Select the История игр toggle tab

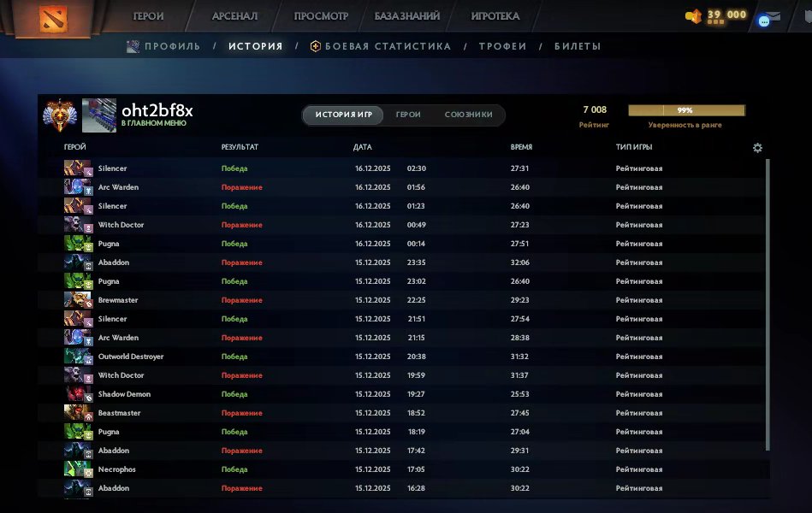tap(343, 115)
